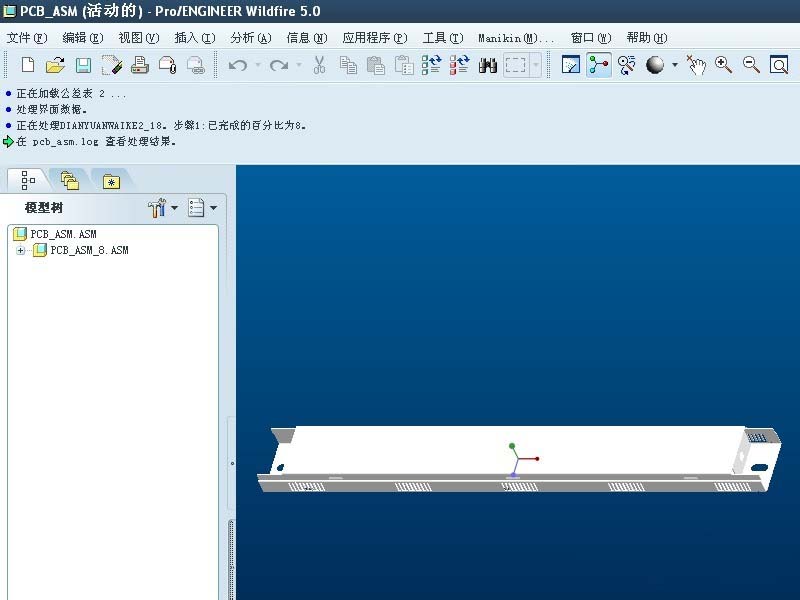Select the Zoom Out tool
This screenshot has width=800, height=600.
pos(750,64)
